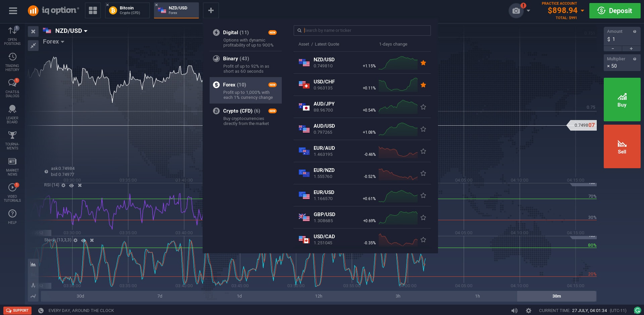Open Amount help question mark
The height and width of the screenshot is (315, 644).
click(635, 31)
